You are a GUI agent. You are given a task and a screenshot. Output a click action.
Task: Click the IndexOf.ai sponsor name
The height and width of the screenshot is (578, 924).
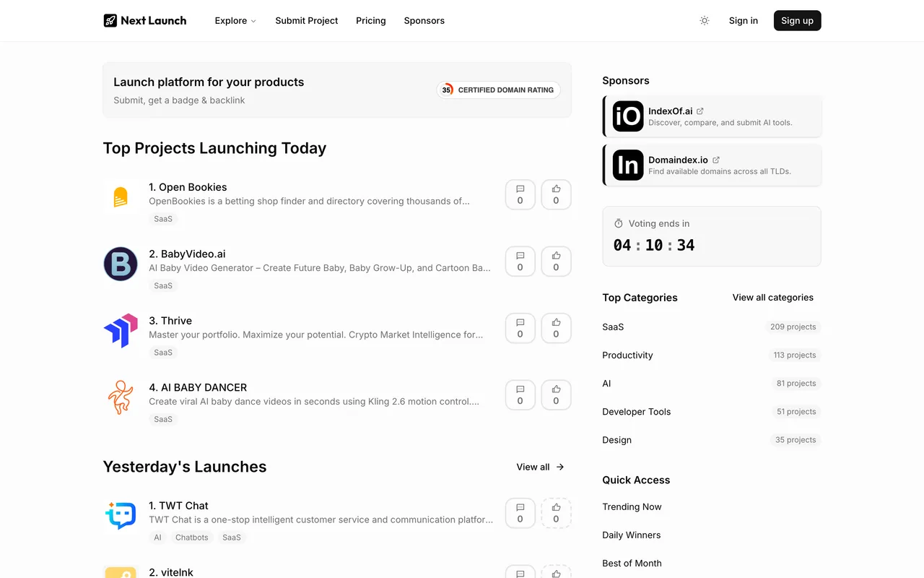coord(671,111)
